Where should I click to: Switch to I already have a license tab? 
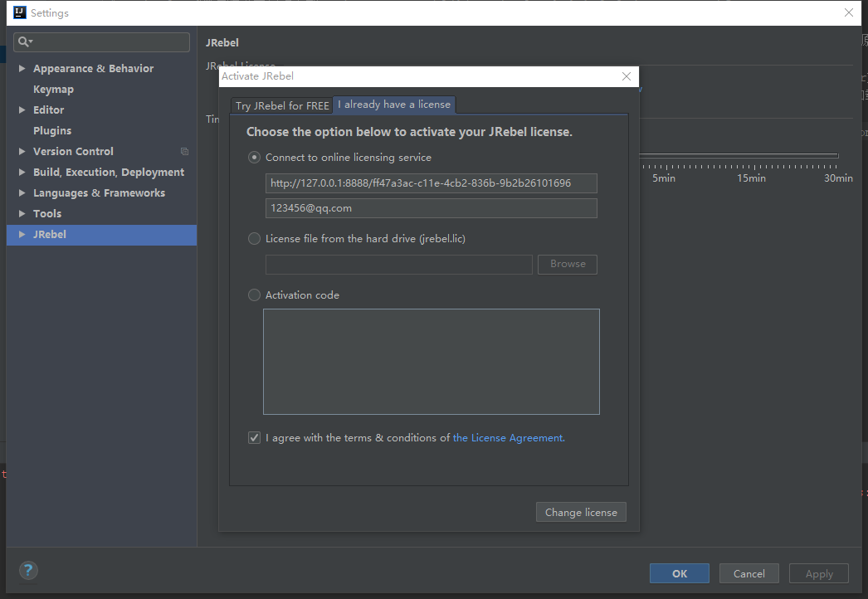[x=394, y=104]
